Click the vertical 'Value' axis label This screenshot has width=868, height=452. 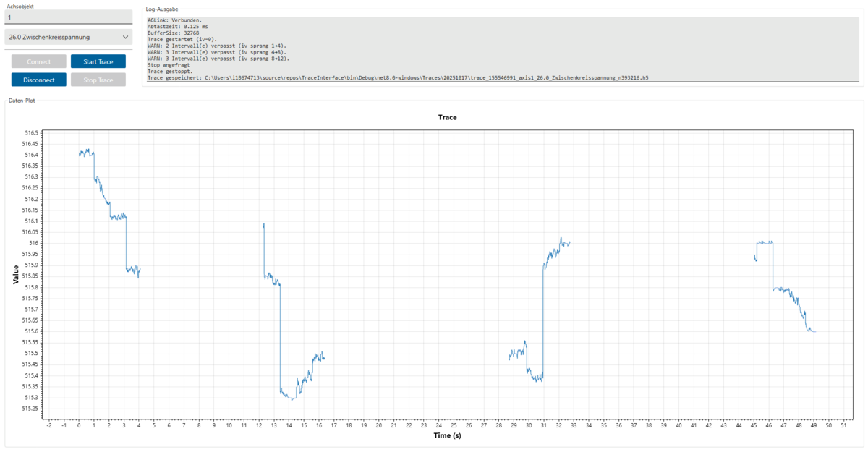pos(16,274)
